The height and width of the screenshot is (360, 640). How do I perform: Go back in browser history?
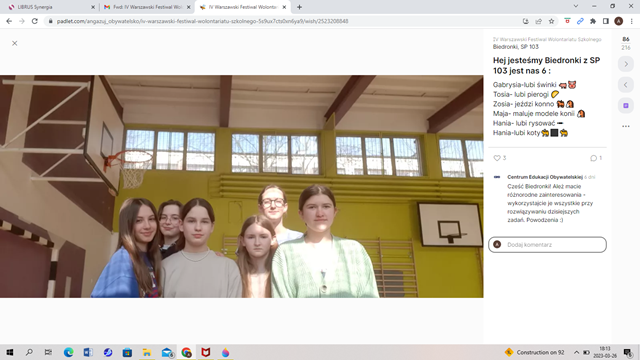[9, 21]
